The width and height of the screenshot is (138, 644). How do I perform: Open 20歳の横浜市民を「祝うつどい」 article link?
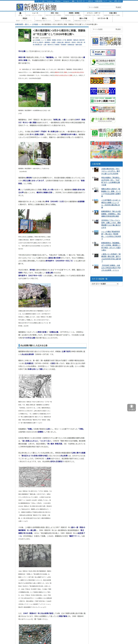110,171
